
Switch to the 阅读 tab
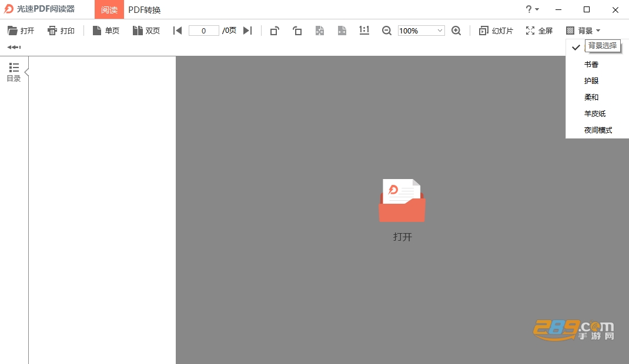pos(109,9)
